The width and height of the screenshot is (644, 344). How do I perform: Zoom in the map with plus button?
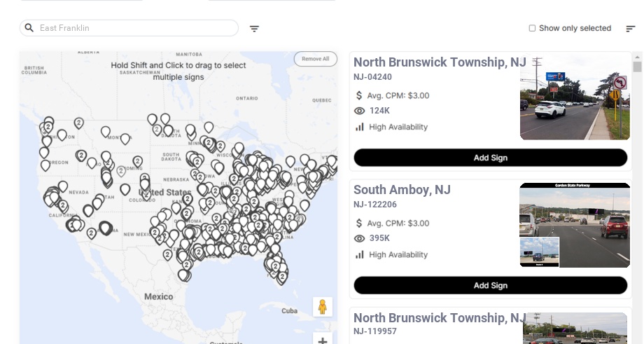323,340
